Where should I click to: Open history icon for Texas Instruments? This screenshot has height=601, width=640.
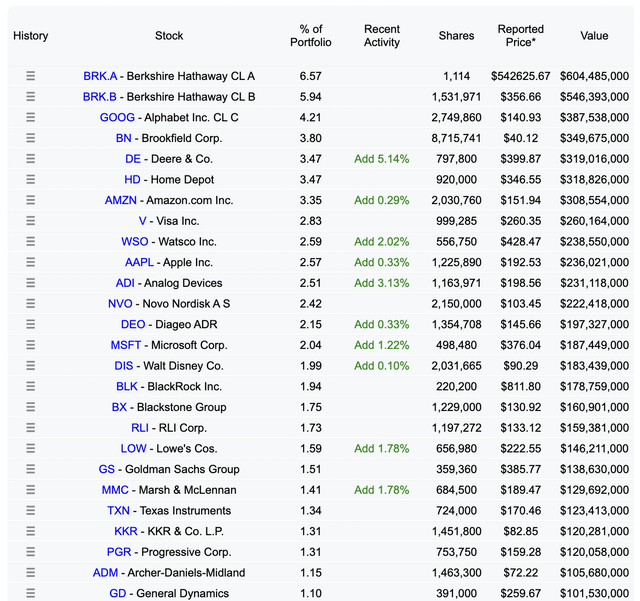tap(31, 510)
